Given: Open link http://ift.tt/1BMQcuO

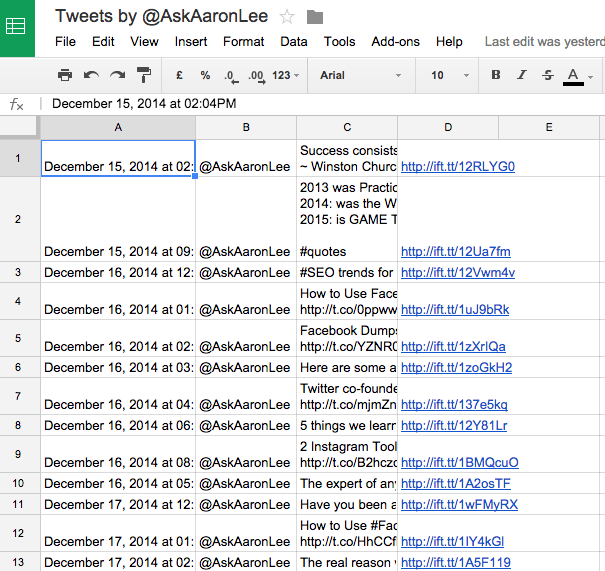Looking at the screenshot, I should 460,462.
